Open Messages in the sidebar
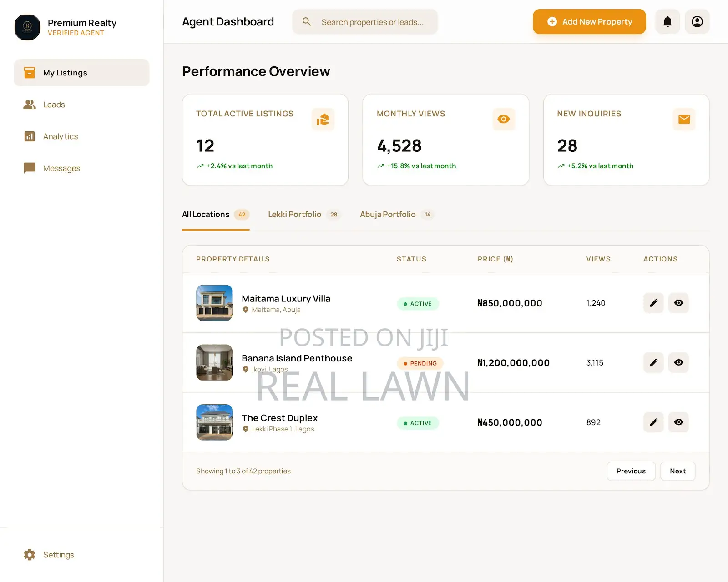This screenshot has width=728, height=582. [x=81, y=168]
